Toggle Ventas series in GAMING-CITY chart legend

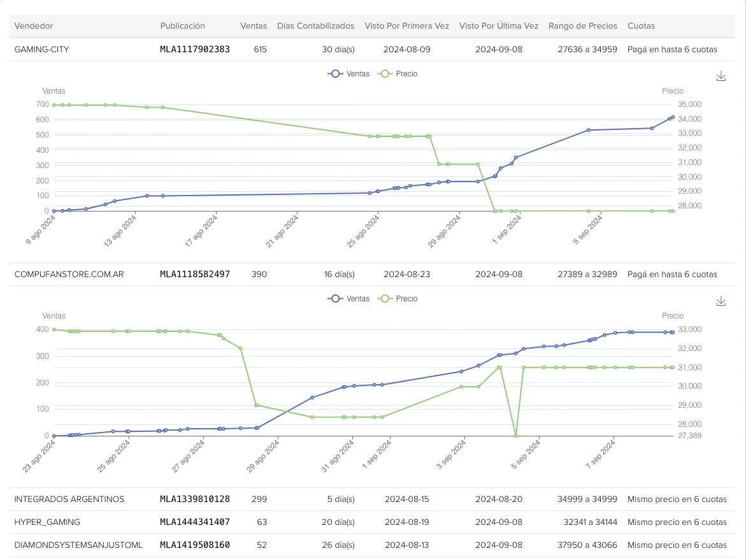(x=348, y=74)
